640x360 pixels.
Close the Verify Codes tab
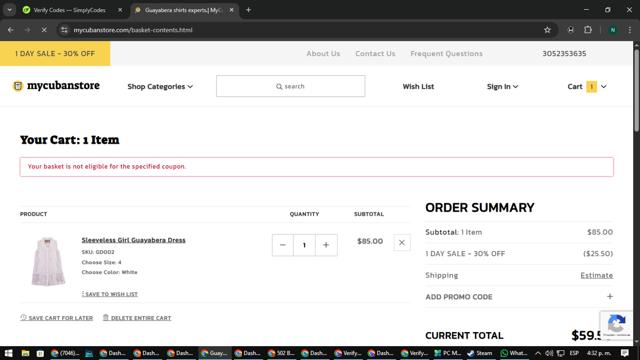pos(120,10)
